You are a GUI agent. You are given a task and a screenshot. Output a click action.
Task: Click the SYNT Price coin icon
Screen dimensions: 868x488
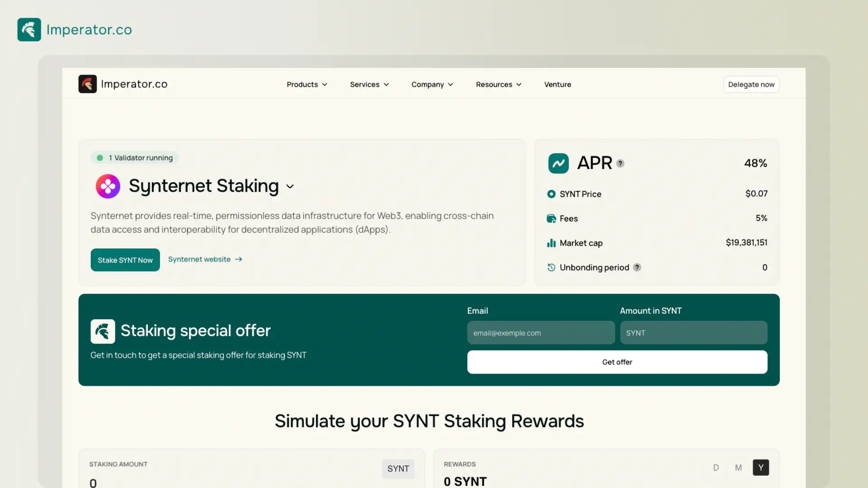pyautogui.click(x=551, y=194)
